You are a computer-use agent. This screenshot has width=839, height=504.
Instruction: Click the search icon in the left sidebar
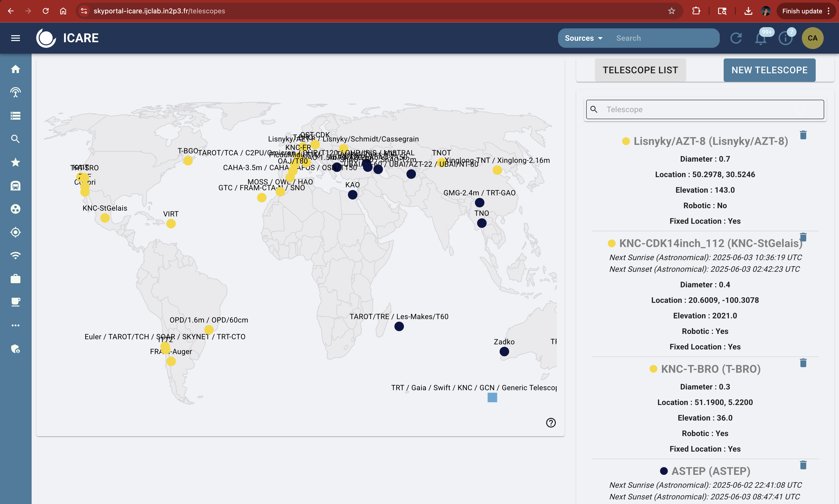point(16,139)
